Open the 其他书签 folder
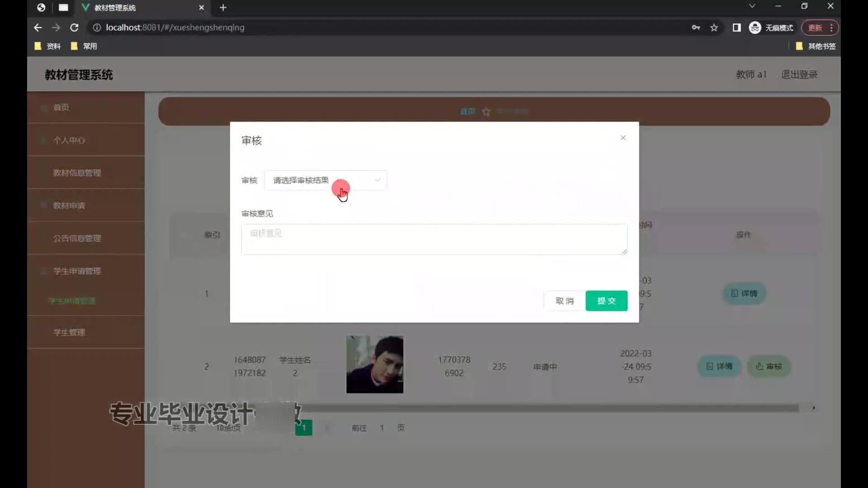868x488 pixels. [816, 46]
